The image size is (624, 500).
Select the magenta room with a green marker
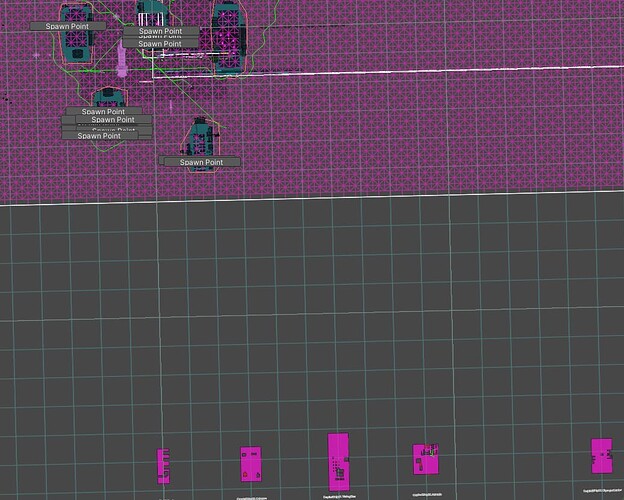(x=425, y=459)
